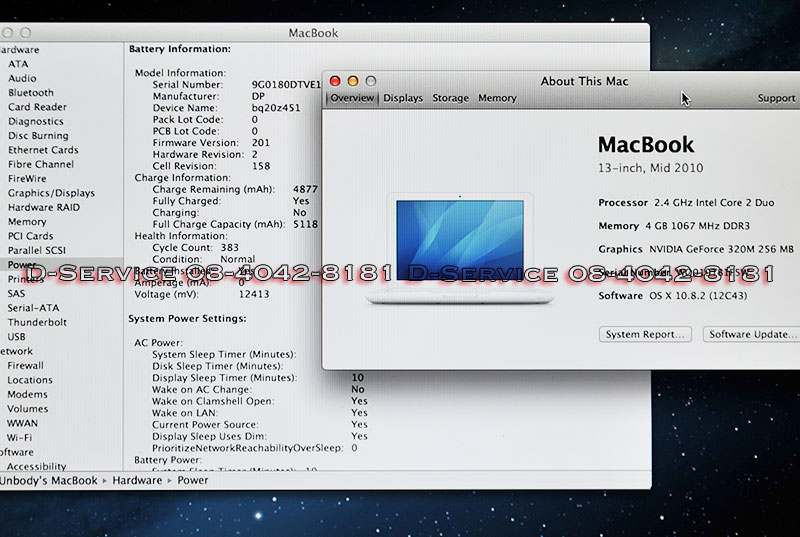
Task: Click the PrioritizeNetworkReachabilityOverSleep row
Action: pyautogui.click(x=255, y=448)
